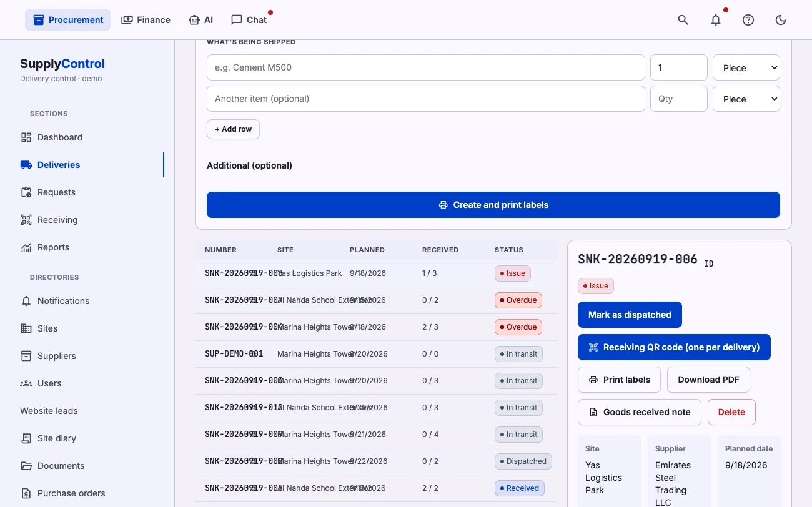Open the Goods received note
The height and width of the screenshot is (507, 812).
[640, 412]
